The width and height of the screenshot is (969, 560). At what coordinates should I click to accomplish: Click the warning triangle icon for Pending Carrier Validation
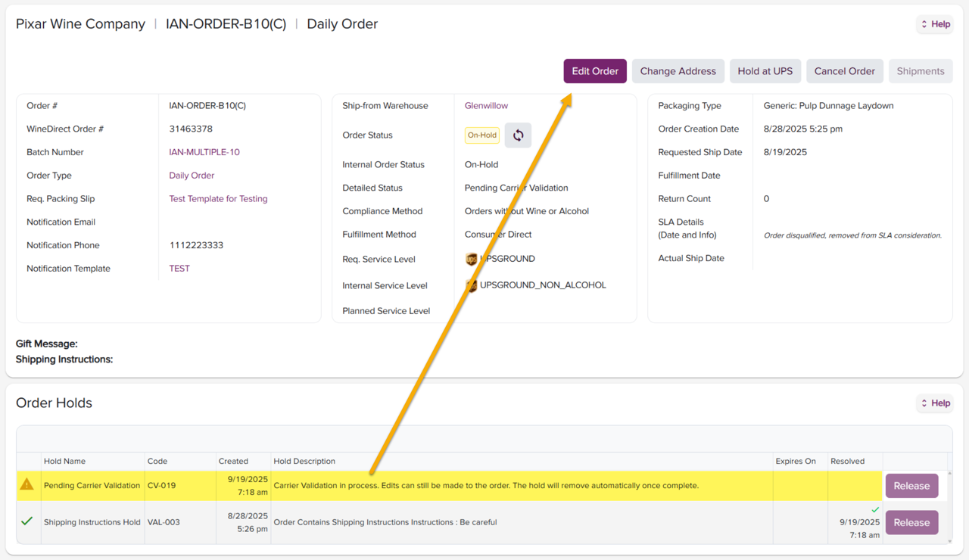coord(27,484)
